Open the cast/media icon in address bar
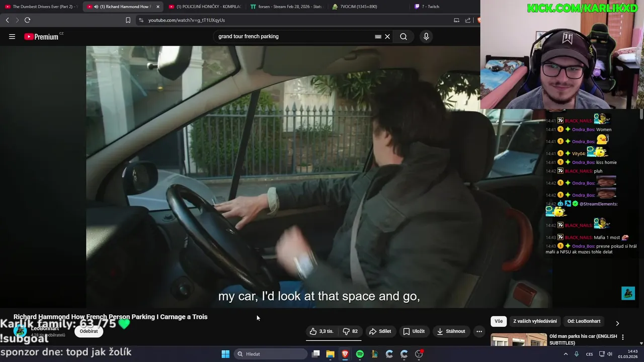The image size is (644, 362). pos(456,20)
